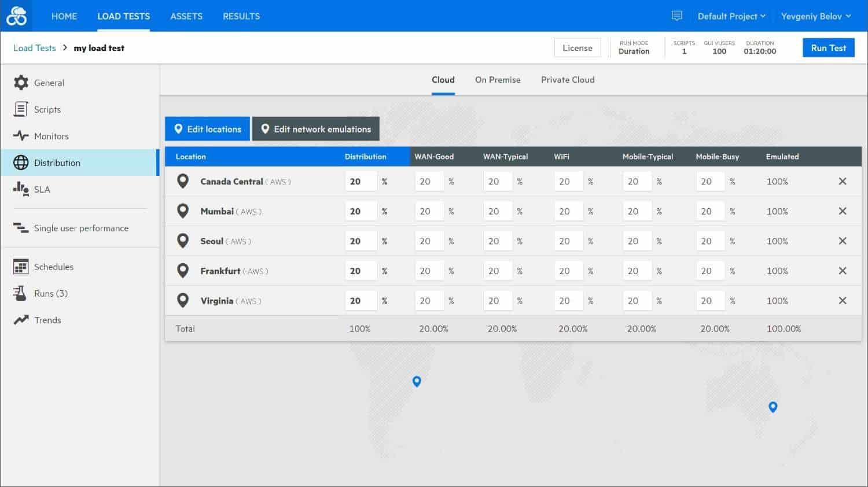868x487 pixels.
Task: Open Runs (3) in the sidebar
Action: 80,293
